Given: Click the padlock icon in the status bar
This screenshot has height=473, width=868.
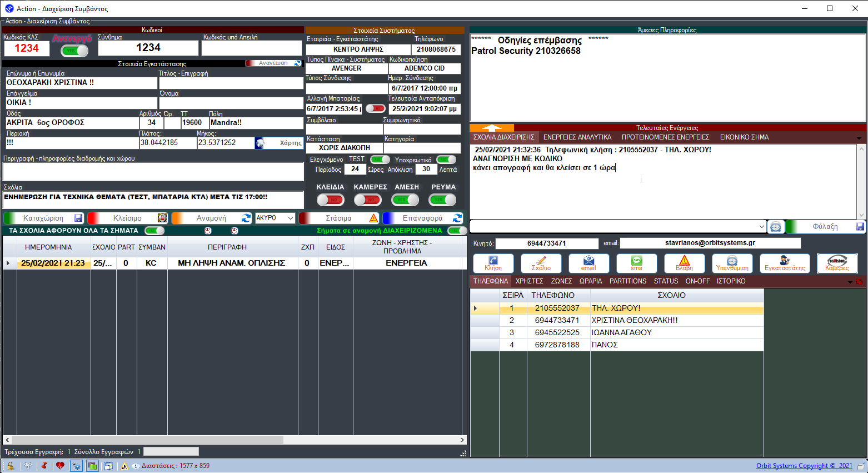Looking at the screenshot, I should click(10, 466).
